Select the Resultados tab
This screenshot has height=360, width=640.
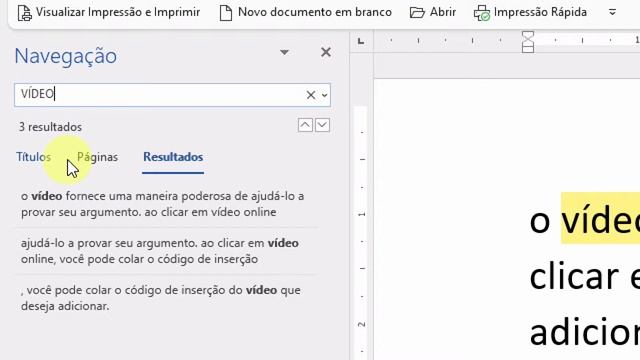coord(173,157)
